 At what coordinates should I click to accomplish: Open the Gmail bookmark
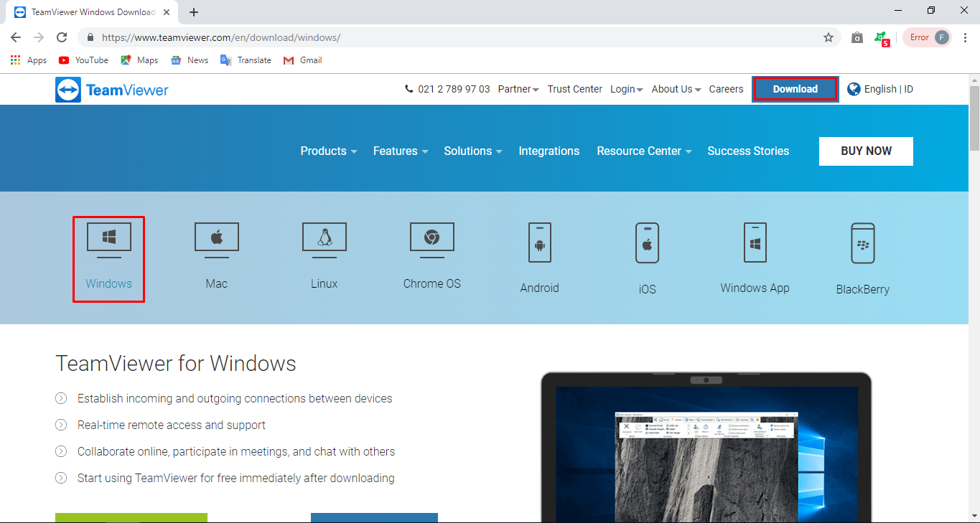tap(302, 60)
